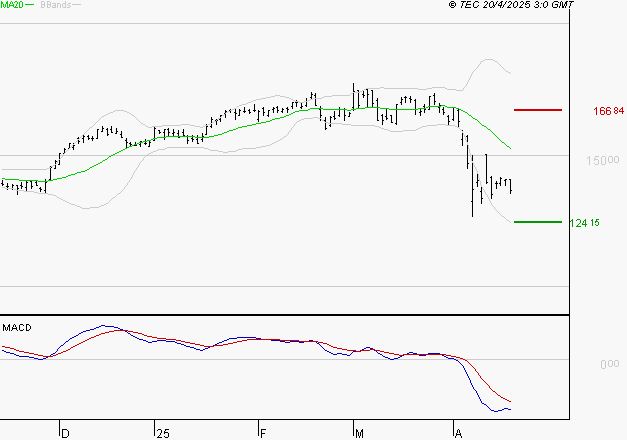Click the A month axis marker
The image size is (627, 440).
coord(458,434)
